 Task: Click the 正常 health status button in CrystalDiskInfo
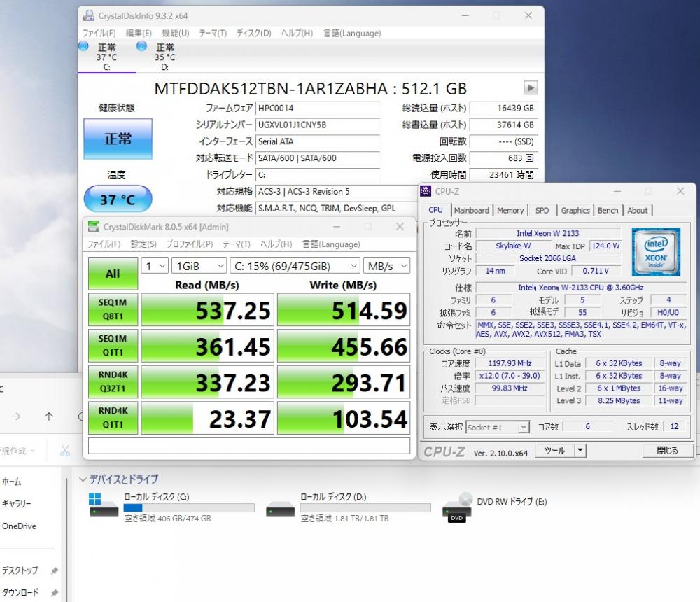pyautogui.click(x=118, y=139)
